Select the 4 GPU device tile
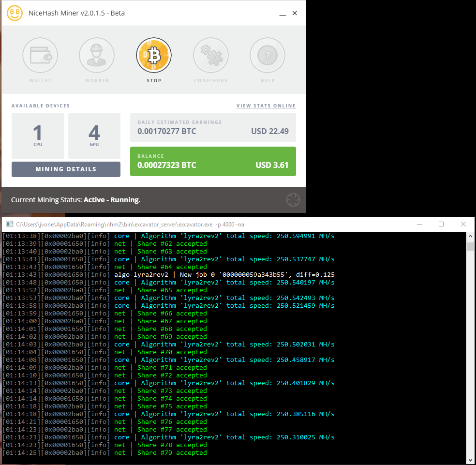The width and height of the screenshot is (476, 465). (94, 135)
